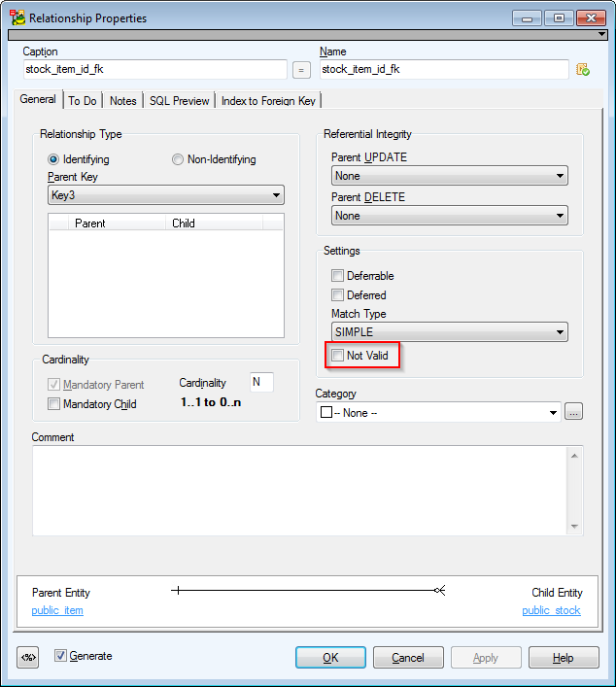Open the Index to Foreign Key tab
Screen dimensions: 616x687
(x=268, y=101)
